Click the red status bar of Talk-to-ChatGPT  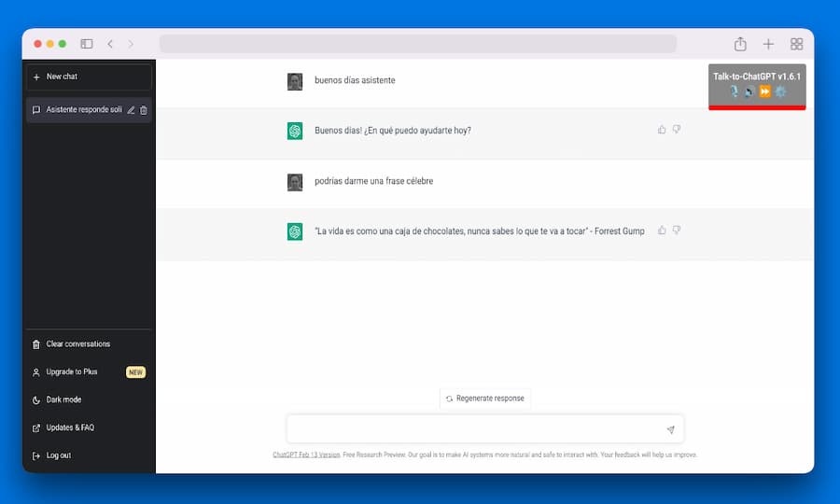click(x=757, y=107)
